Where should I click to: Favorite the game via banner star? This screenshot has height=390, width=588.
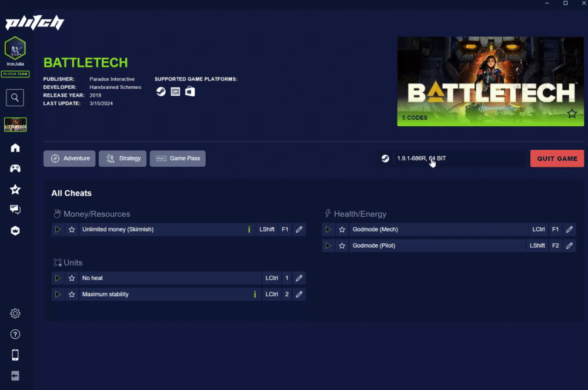(x=572, y=113)
